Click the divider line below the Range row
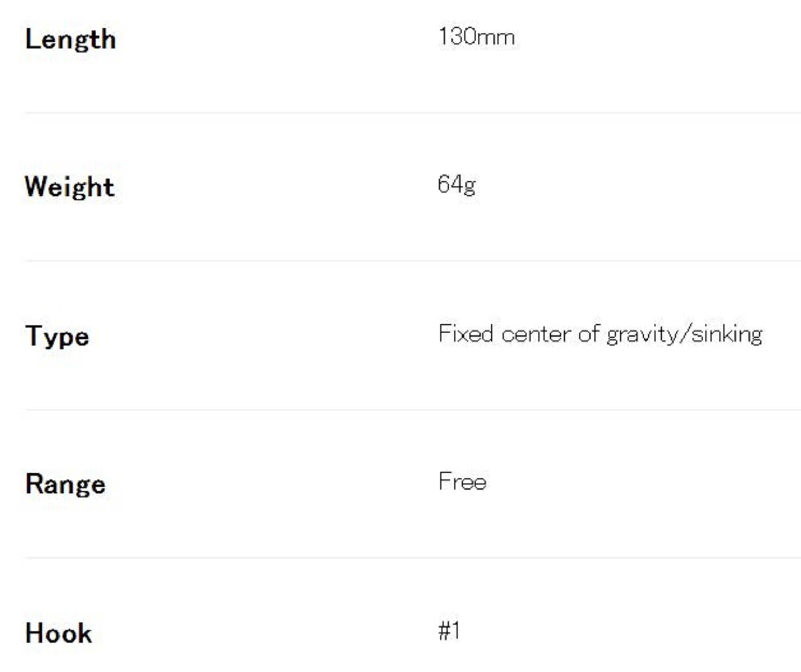 tap(413, 557)
